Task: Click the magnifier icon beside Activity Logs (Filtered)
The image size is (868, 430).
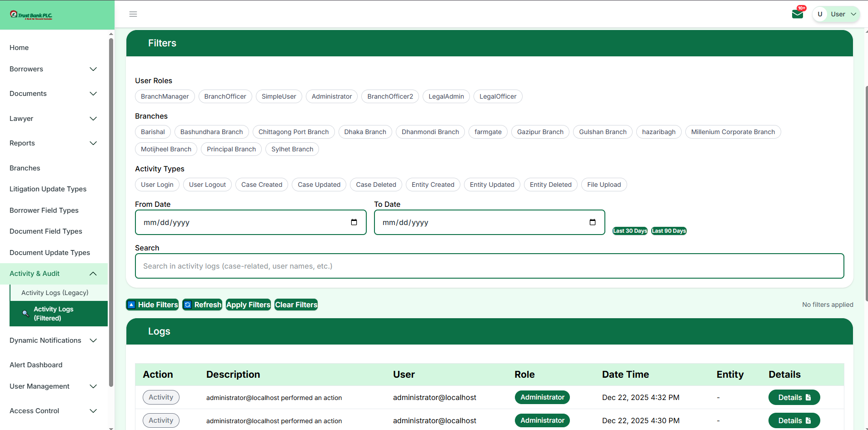Action: pyautogui.click(x=25, y=314)
